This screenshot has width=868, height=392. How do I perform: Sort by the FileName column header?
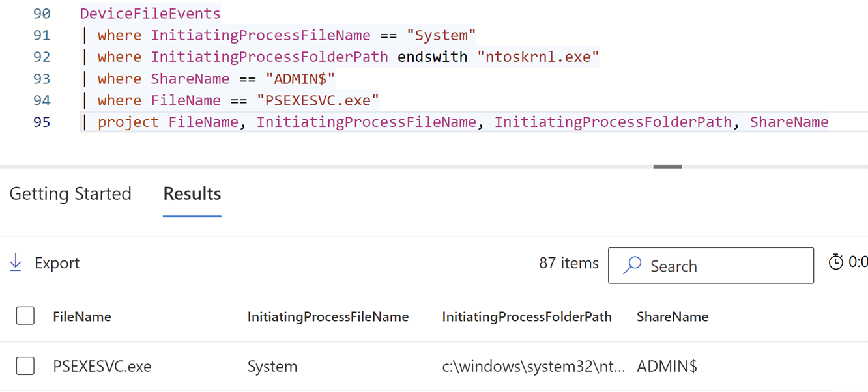pyautogui.click(x=82, y=317)
